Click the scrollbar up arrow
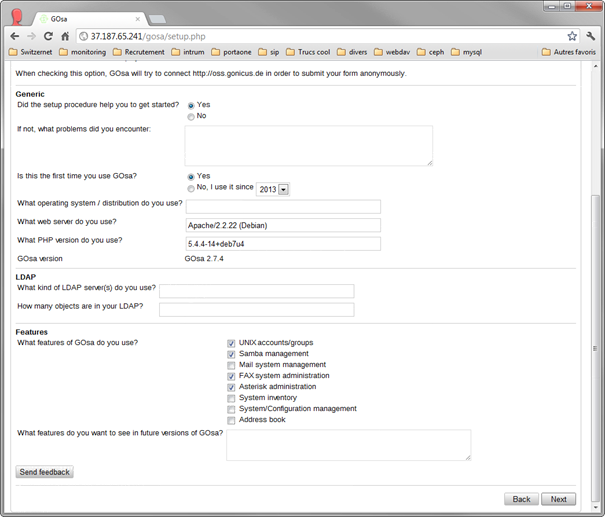Screen dimensions: 605x517 pyautogui.click(x=595, y=66)
